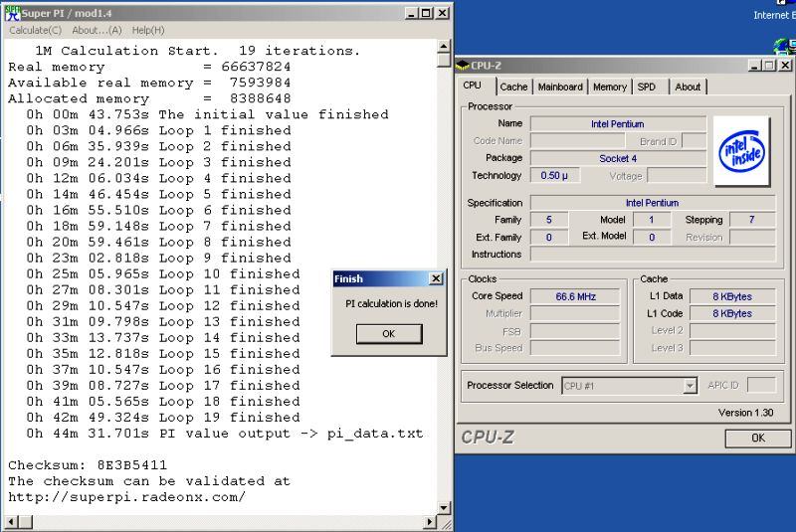Click the L1 Code value 8 KBytes

coord(732,313)
